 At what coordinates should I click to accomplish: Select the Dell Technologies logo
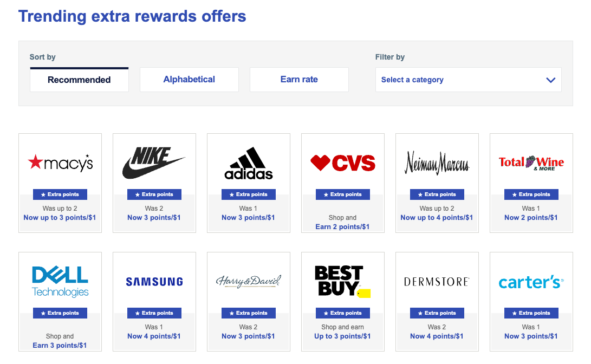coord(60,282)
